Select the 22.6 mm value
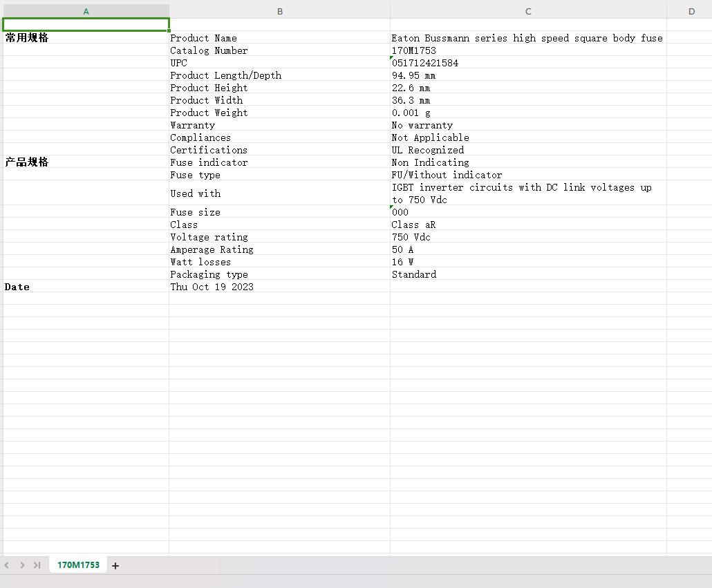This screenshot has height=588, width=712. pos(528,88)
